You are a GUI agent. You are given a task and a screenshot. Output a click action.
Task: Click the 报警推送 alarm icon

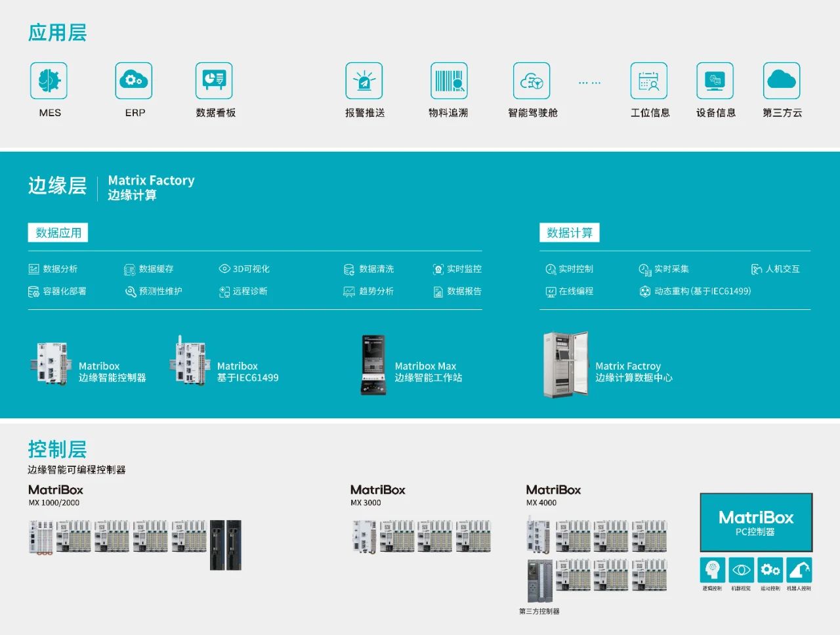pos(364,81)
